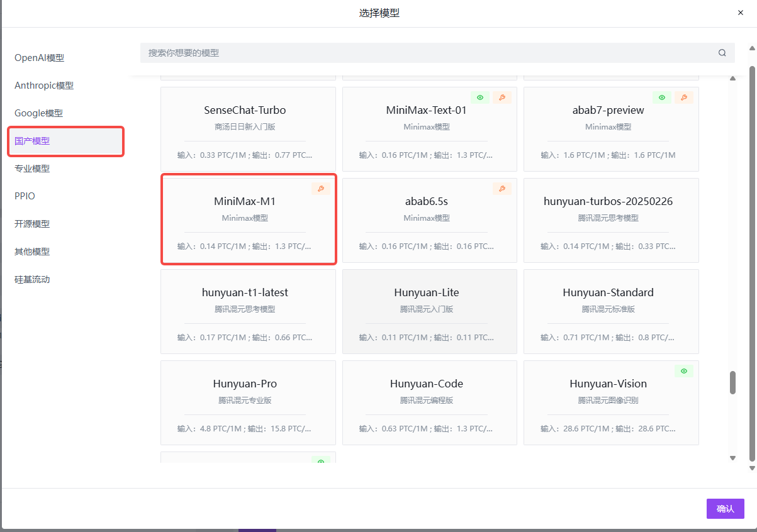Click the 选择模型 dialog title
Screen dimensions: 757x532
[379, 13]
